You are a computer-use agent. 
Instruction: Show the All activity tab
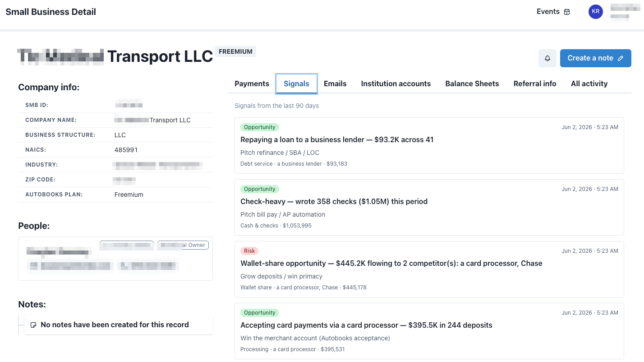click(589, 84)
